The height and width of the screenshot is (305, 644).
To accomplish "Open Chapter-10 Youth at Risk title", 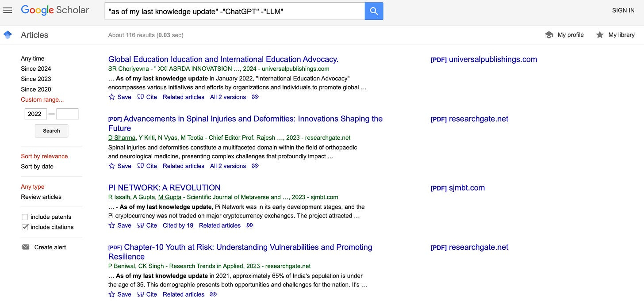I will pyautogui.click(x=240, y=252).
